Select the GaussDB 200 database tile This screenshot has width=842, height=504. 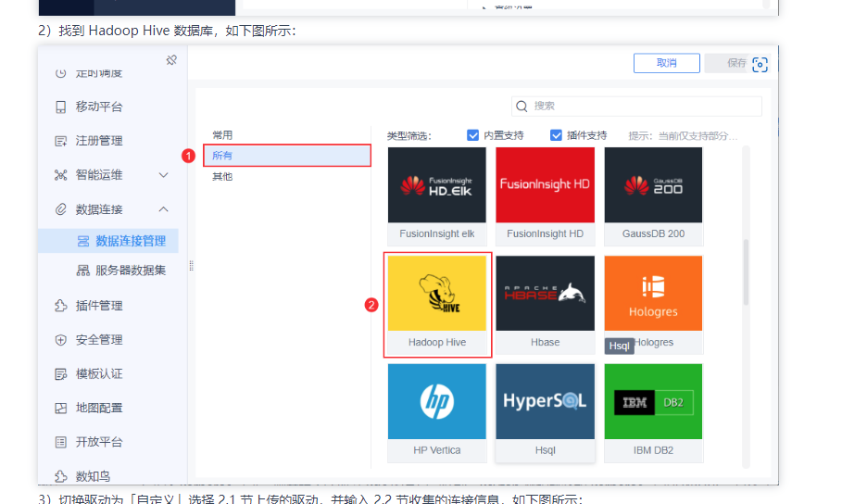coord(654,195)
